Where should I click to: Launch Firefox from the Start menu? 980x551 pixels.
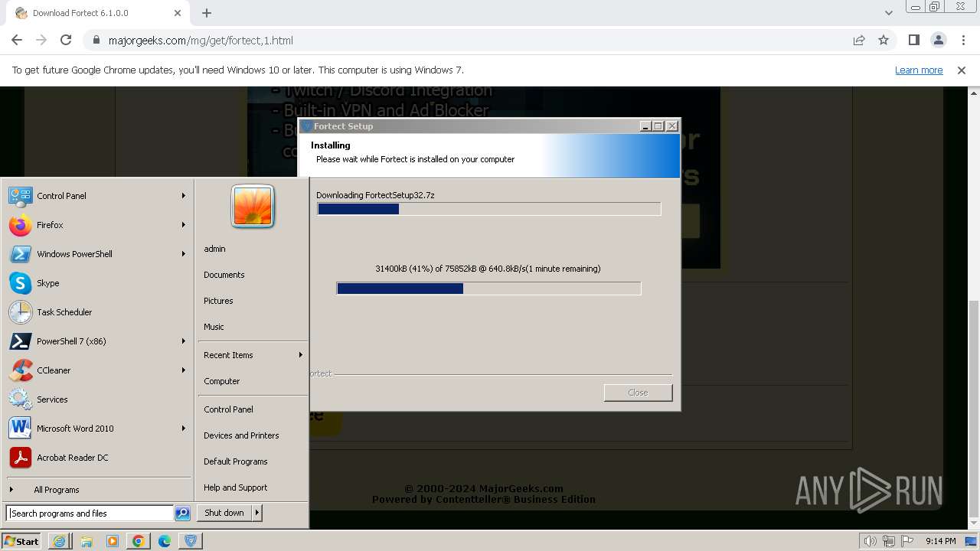click(x=20, y=225)
